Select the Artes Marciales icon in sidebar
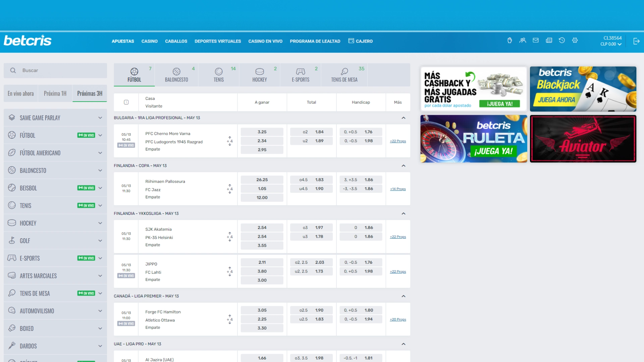Screen dimensions: 644x362 point(12,276)
